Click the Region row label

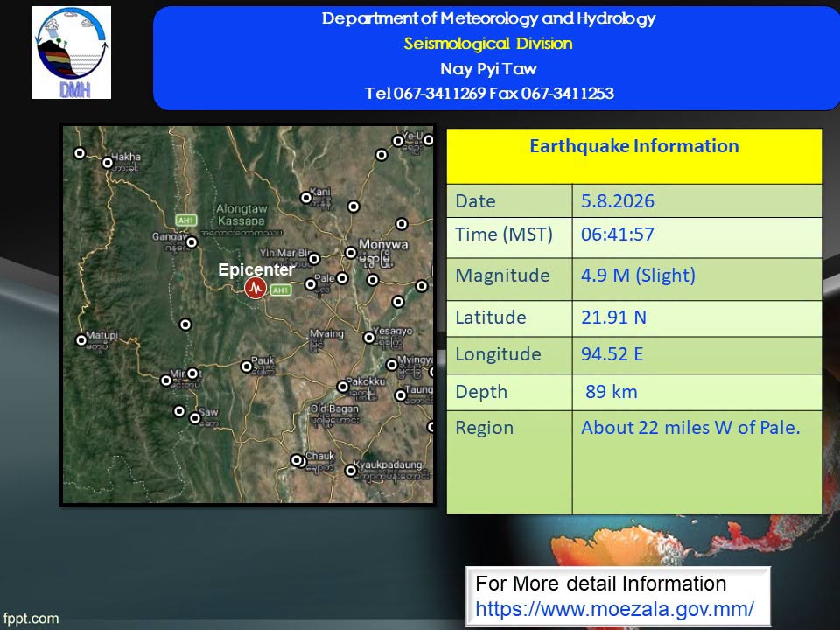484,428
